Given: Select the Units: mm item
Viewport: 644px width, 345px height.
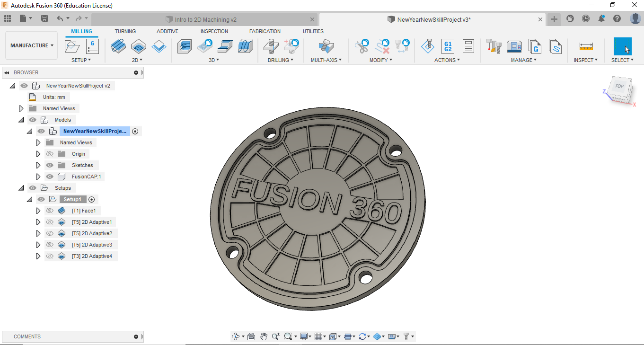Looking at the screenshot, I should coord(54,97).
